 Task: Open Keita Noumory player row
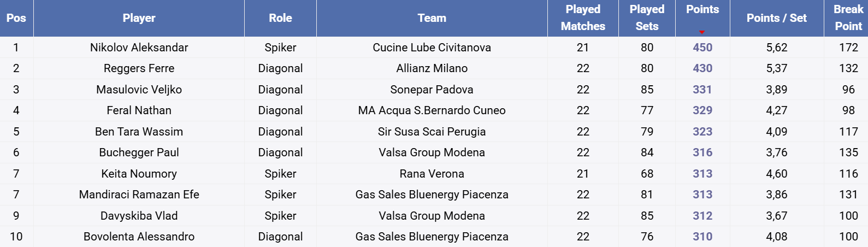pyautogui.click(x=139, y=174)
